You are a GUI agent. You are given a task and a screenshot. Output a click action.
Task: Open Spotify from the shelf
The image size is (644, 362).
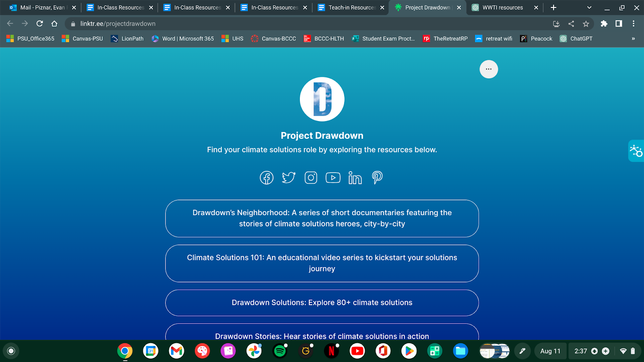click(x=280, y=351)
